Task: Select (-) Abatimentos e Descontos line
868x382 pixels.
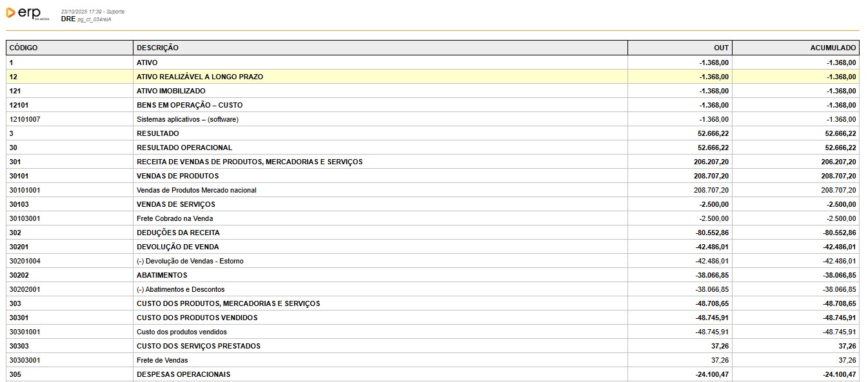Action: click(x=181, y=289)
